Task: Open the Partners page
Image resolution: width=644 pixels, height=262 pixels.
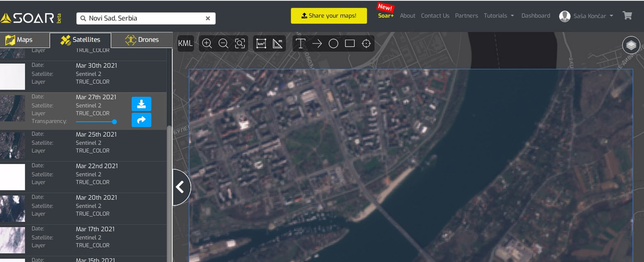Action: (466, 16)
